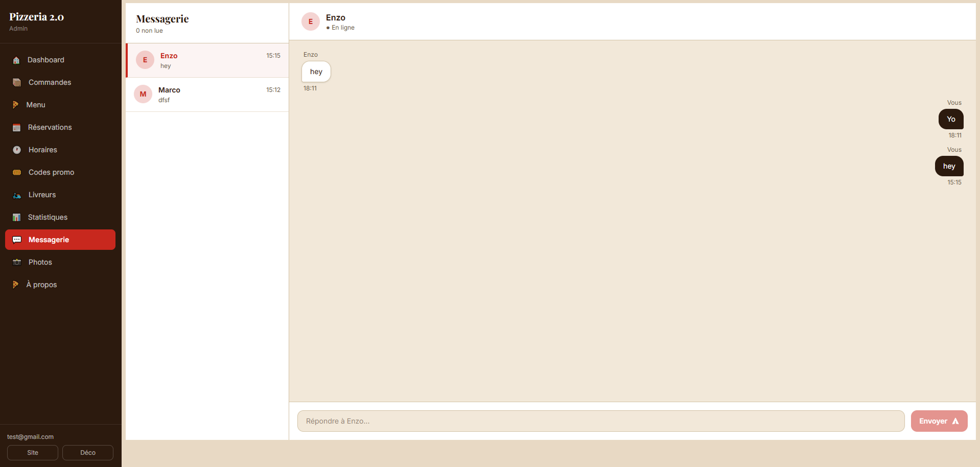Click the 15:12 timestamp on Marco's row
The image size is (980, 467).
273,90
